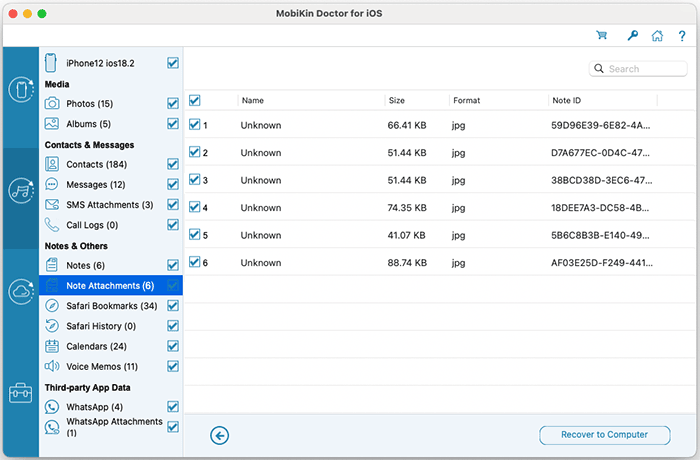
Task: Select the 74.35 KB size cell
Action: tap(407, 208)
